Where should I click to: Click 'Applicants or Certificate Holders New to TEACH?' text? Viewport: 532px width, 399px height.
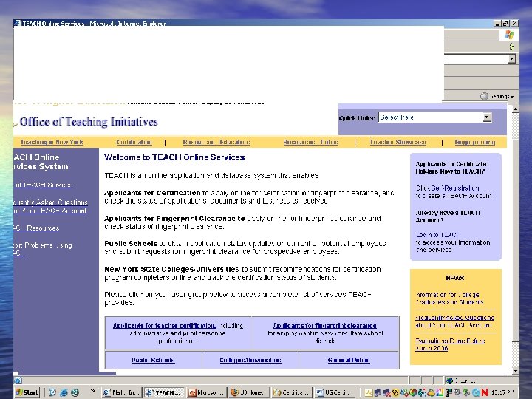451,168
